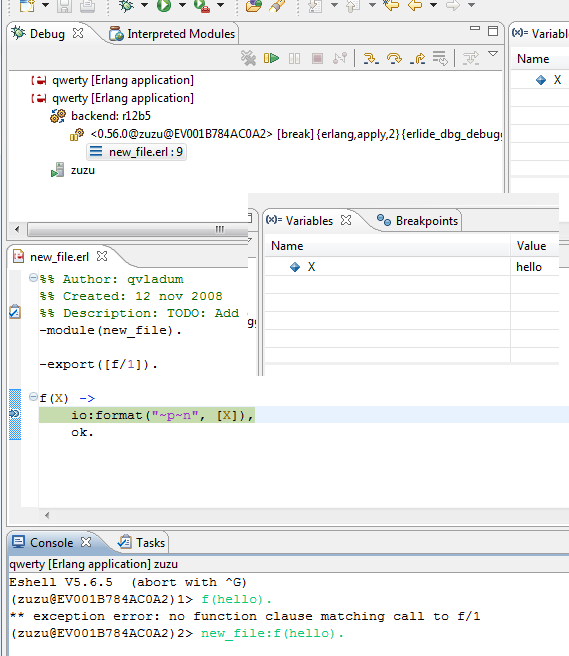Image resolution: width=569 pixels, height=656 pixels.
Task: Click the Disconnect icon in Debug toolbar
Action: pyautogui.click(x=340, y=58)
